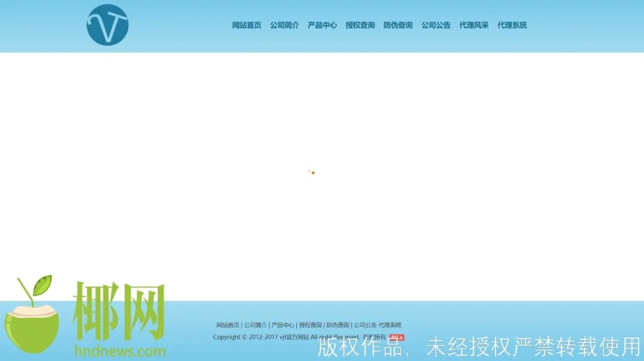The width and height of the screenshot is (644, 361).
Task: Click 产品中心 in the footer links
Action: point(282,325)
